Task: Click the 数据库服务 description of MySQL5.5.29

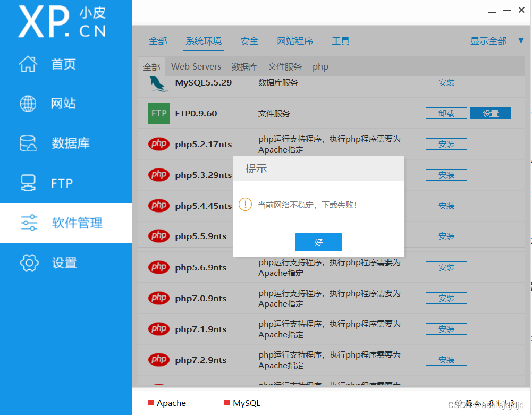Action: coord(278,83)
